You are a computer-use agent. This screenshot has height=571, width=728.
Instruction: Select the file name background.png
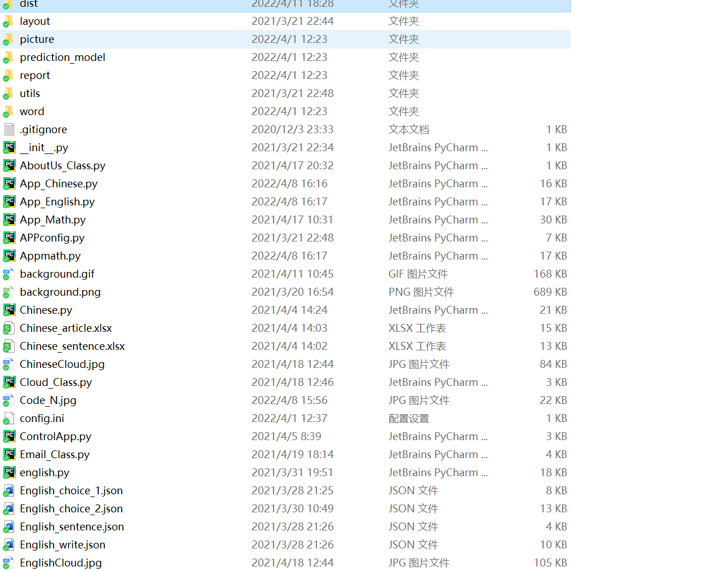(60, 292)
